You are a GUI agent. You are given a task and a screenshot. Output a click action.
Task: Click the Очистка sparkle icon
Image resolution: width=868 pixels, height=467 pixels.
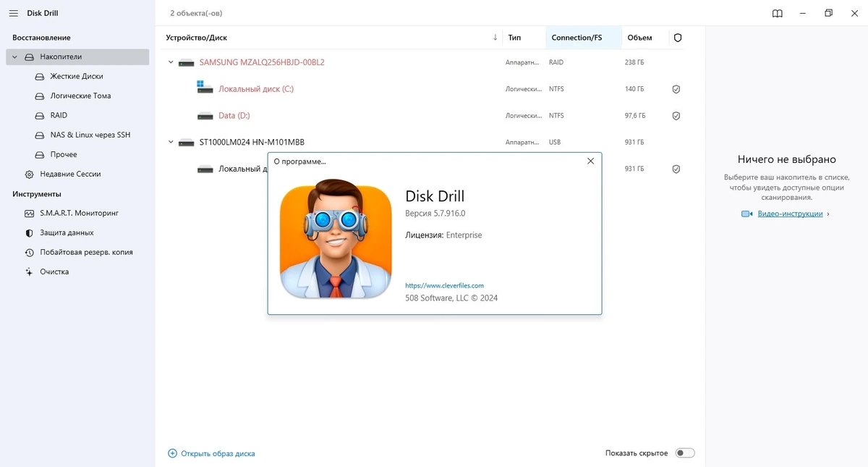click(x=30, y=272)
